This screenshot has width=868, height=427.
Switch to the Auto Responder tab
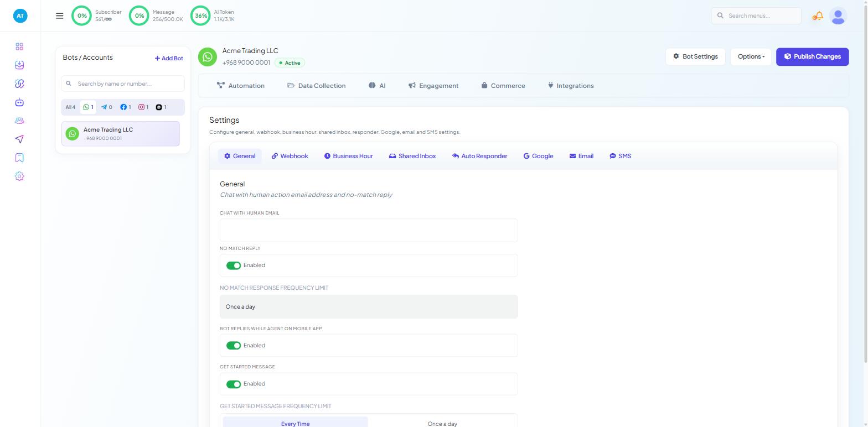point(479,156)
